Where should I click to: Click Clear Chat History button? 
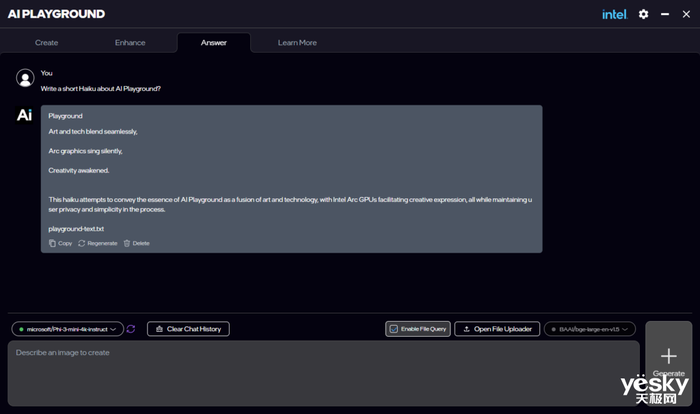point(188,329)
